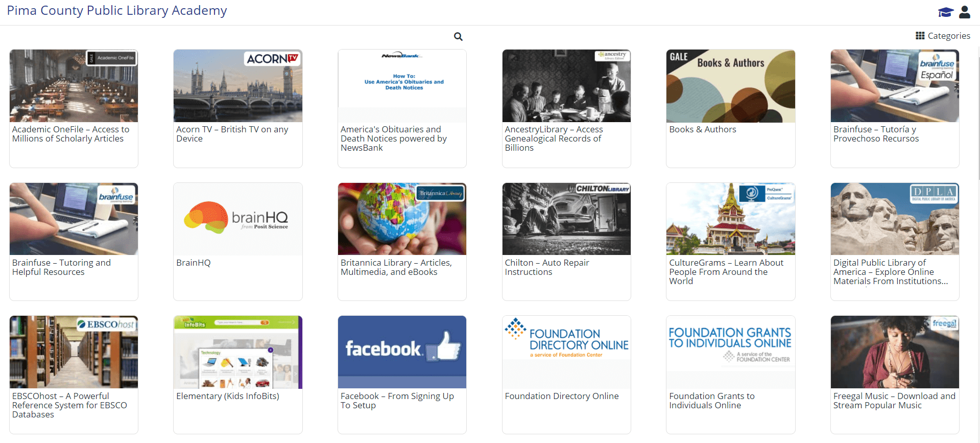The height and width of the screenshot is (443, 980).
Task: Click 'Brainfuse – Tutoría y Provechoso Recursos' title
Action: [x=876, y=134]
